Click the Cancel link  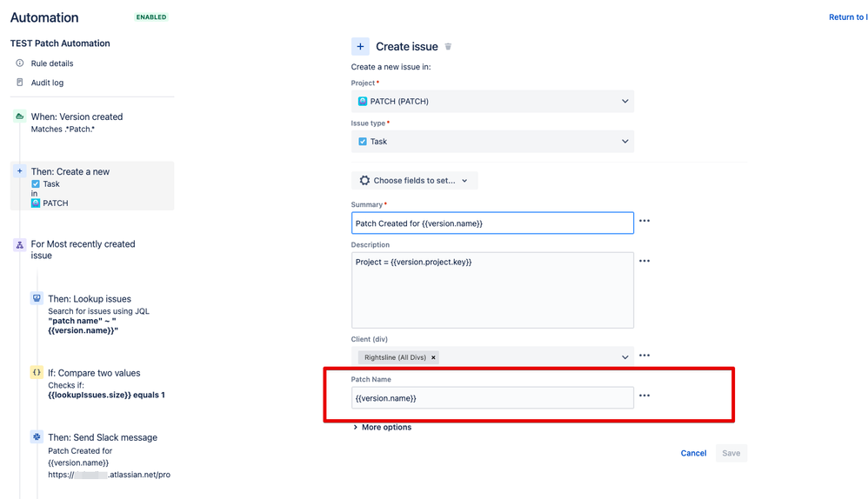pos(693,453)
